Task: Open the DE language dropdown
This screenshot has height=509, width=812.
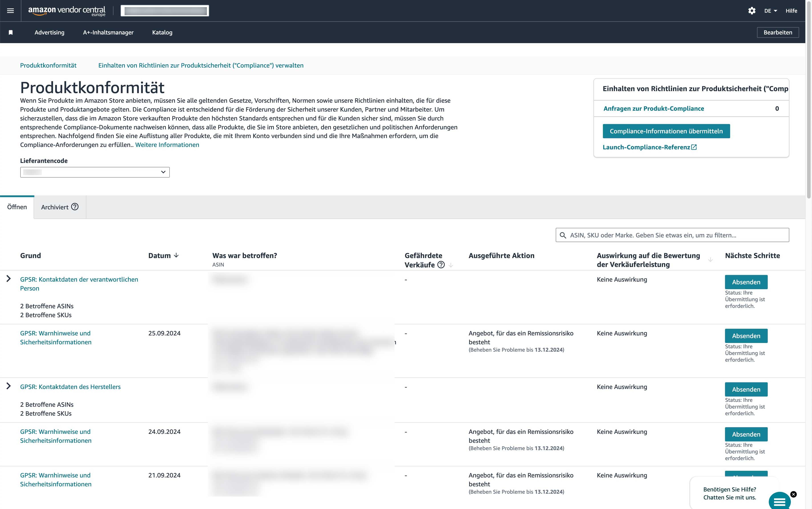Action: click(x=771, y=11)
